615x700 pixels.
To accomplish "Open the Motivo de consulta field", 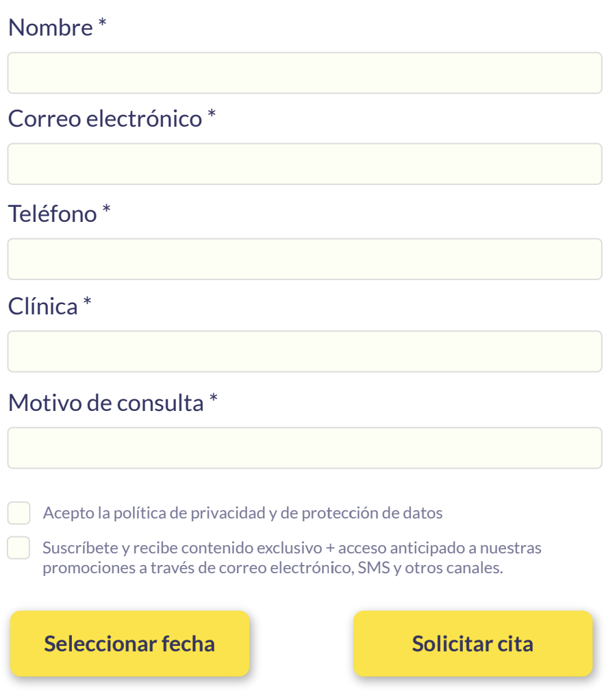I will 305,448.
